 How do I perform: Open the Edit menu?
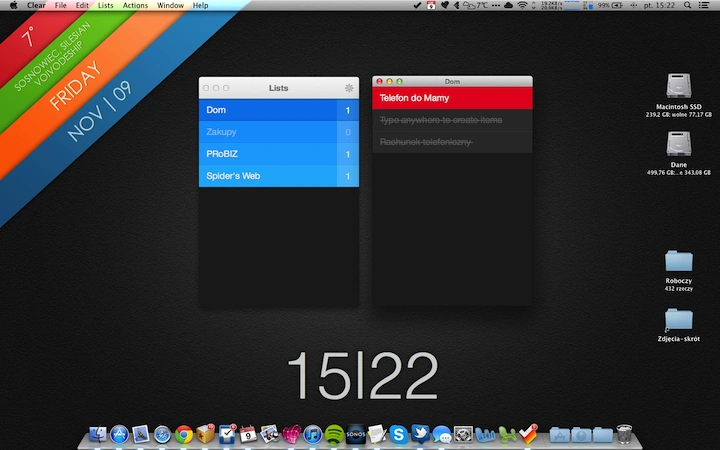[x=82, y=6]
